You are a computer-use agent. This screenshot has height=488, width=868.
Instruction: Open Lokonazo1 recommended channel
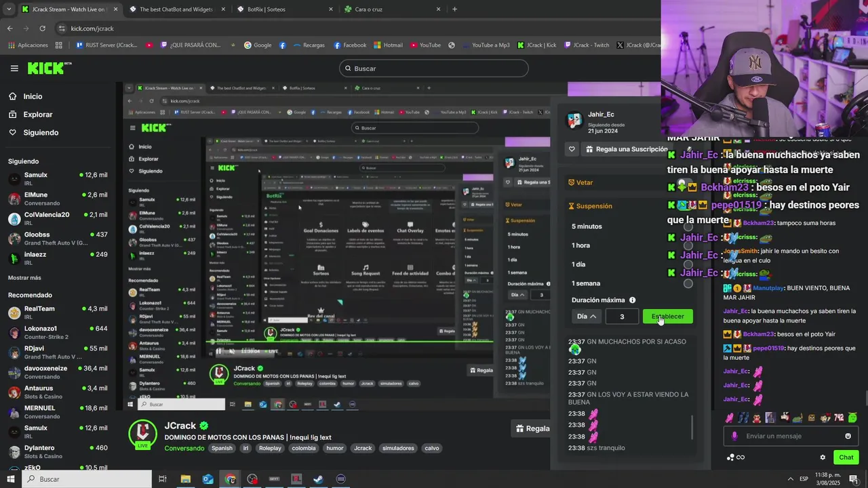coord(58,332)
